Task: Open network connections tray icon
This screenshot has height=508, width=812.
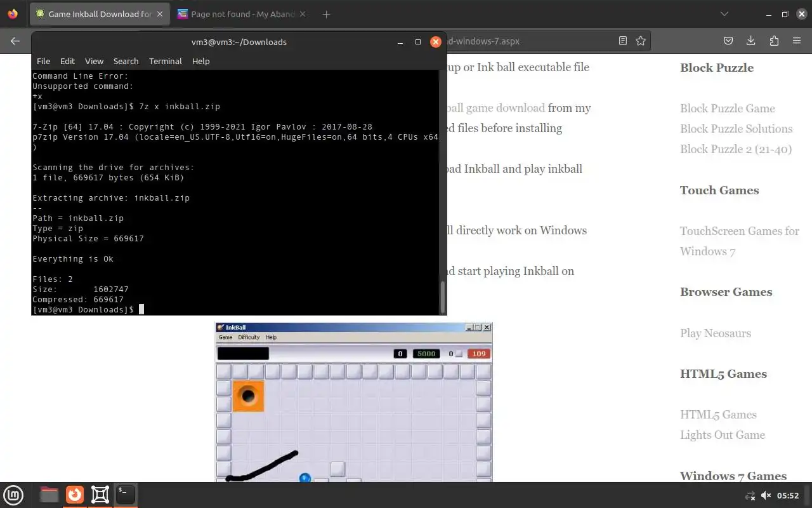Action: (750, 495)
